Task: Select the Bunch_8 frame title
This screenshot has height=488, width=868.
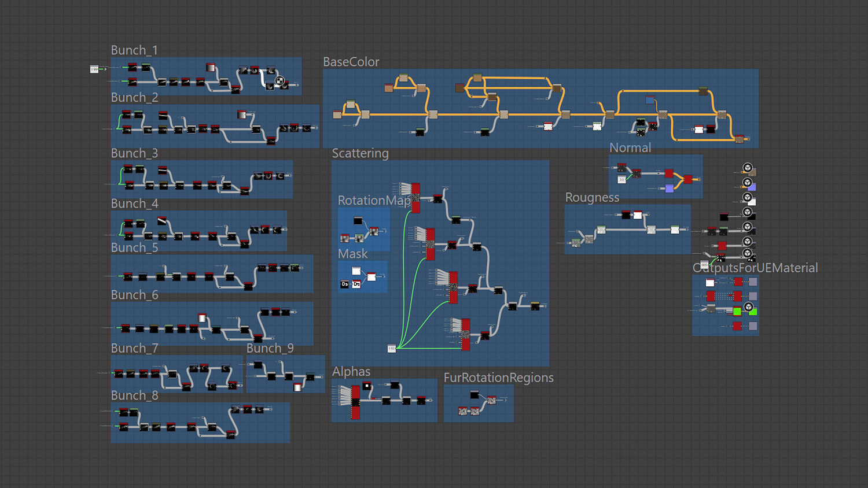Action: [x=134, y=395]
